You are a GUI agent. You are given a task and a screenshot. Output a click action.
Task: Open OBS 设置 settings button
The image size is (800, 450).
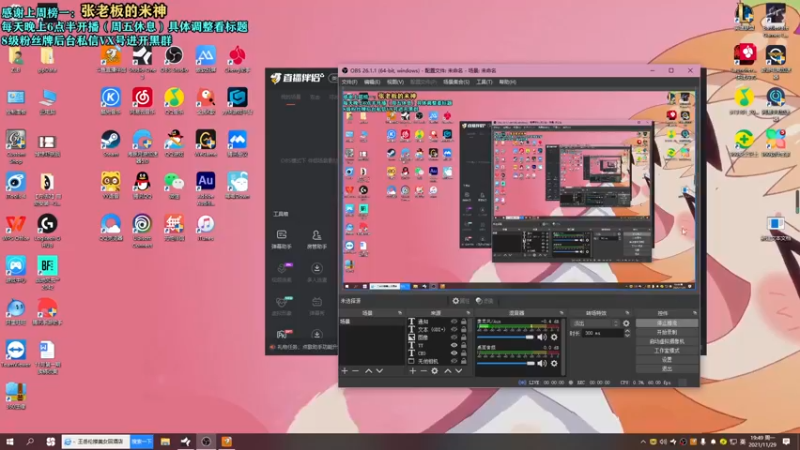click(667, 360)
